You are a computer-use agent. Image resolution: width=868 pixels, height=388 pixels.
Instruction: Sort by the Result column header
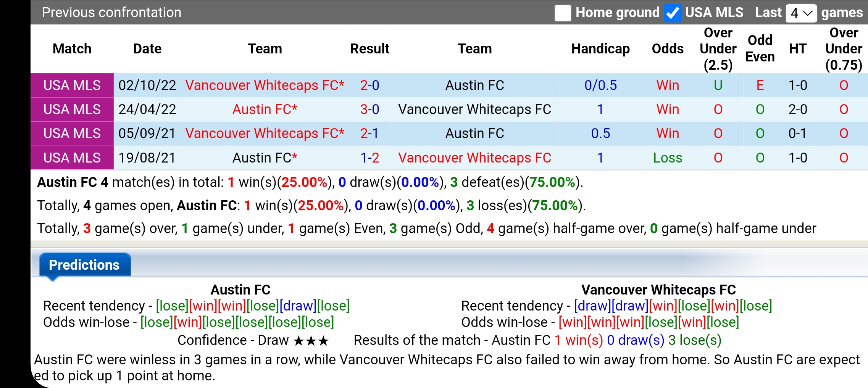(x=369, y=48)
